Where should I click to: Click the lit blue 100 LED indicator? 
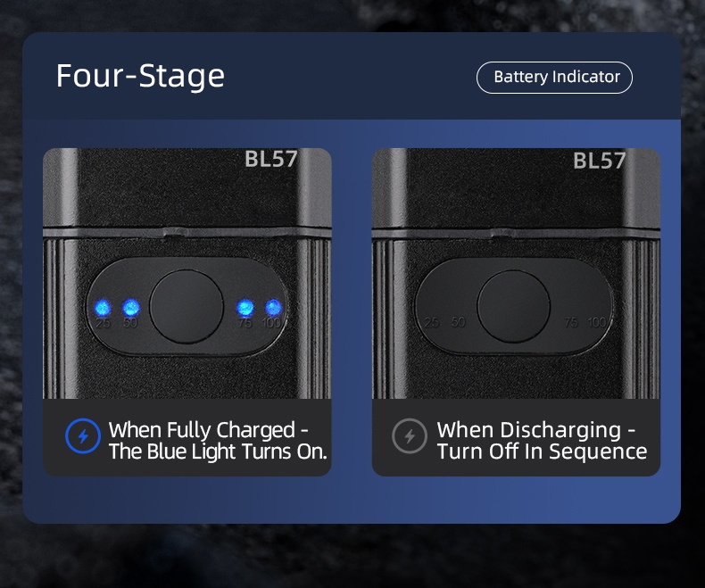click(x=271, y=309)
